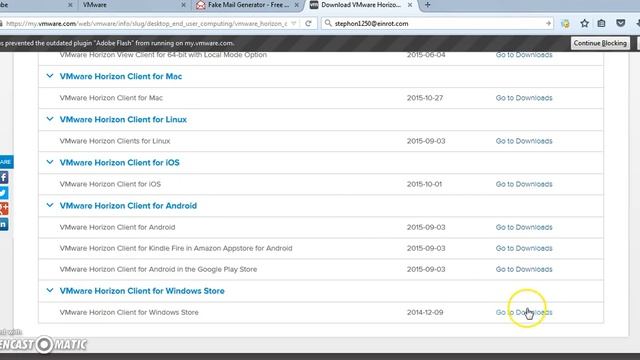Select date 2015-10-01 in iOS row
The height and width of the screenshot is (360, 640).
(x=424, y=184)
